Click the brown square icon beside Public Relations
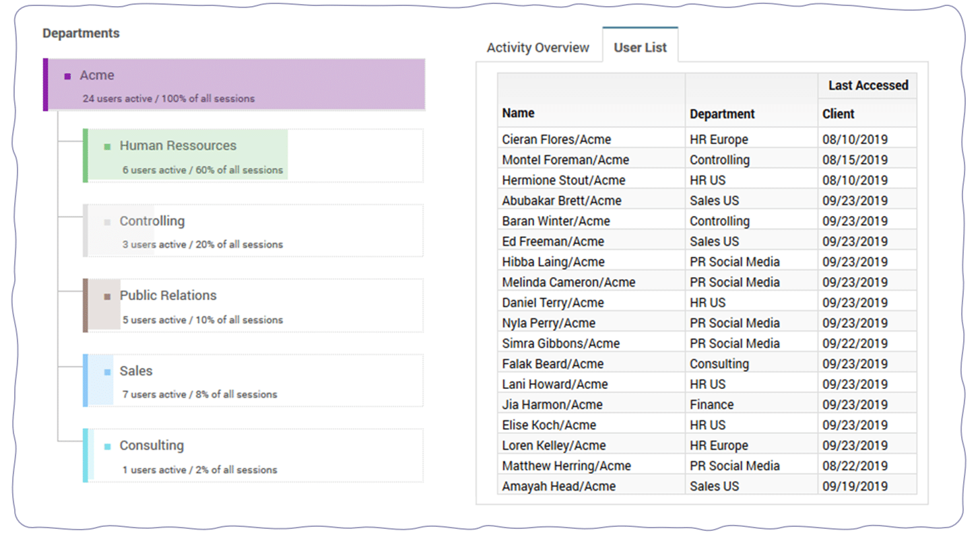The image size is (980, 535). [107, 296]
